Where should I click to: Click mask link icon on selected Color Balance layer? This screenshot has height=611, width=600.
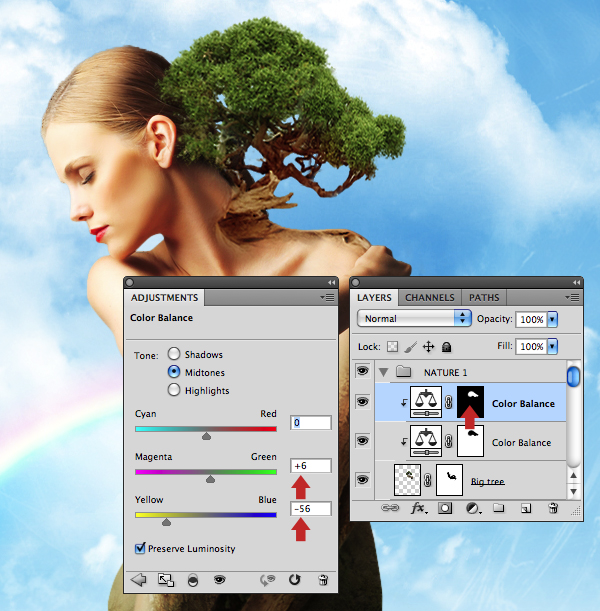click(x=448, y=402)
